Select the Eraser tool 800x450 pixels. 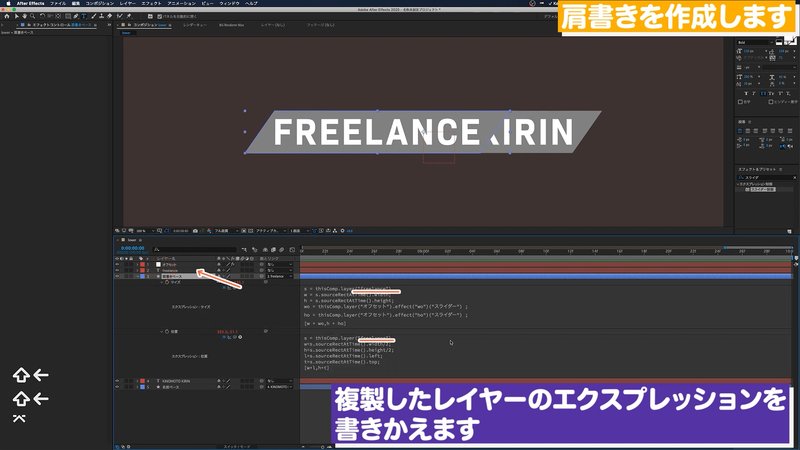click(x=109, y=16)
